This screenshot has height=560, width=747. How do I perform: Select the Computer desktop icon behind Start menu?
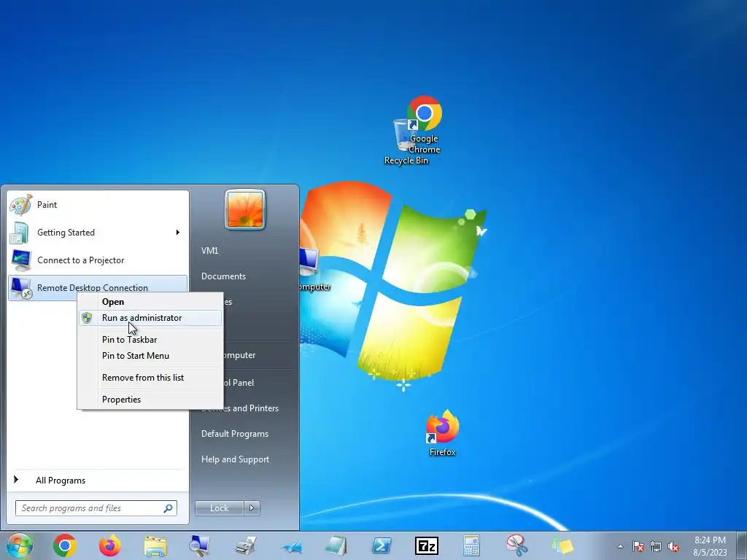[314, 269]
